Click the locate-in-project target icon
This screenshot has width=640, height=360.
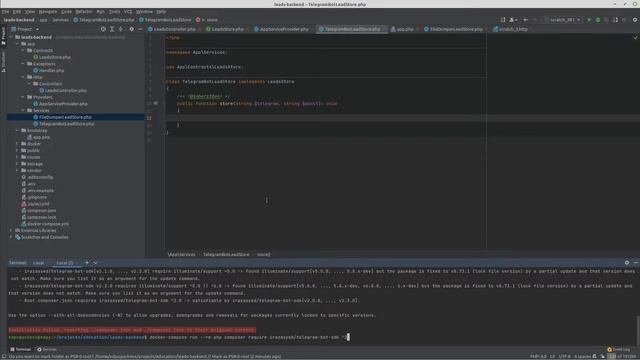(x=103, y=29)
